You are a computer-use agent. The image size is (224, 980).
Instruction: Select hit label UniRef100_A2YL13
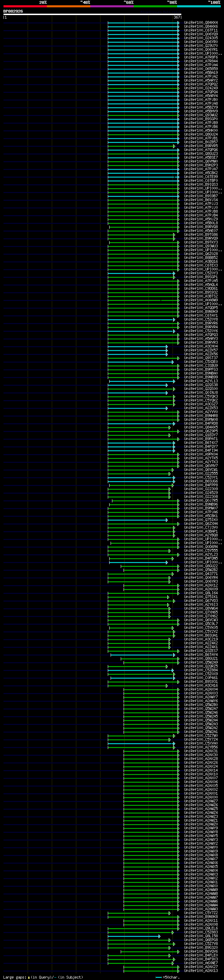point(201,381)
